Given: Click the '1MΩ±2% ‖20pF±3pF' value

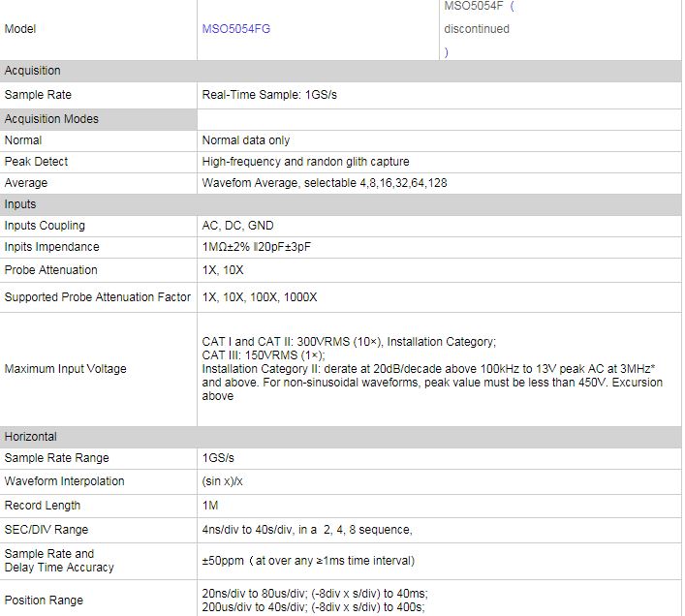Looking at the screenshot, I should pos(257,247).
